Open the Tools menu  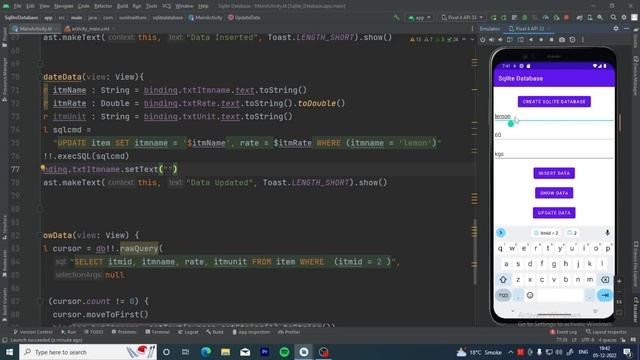(151, 6)
